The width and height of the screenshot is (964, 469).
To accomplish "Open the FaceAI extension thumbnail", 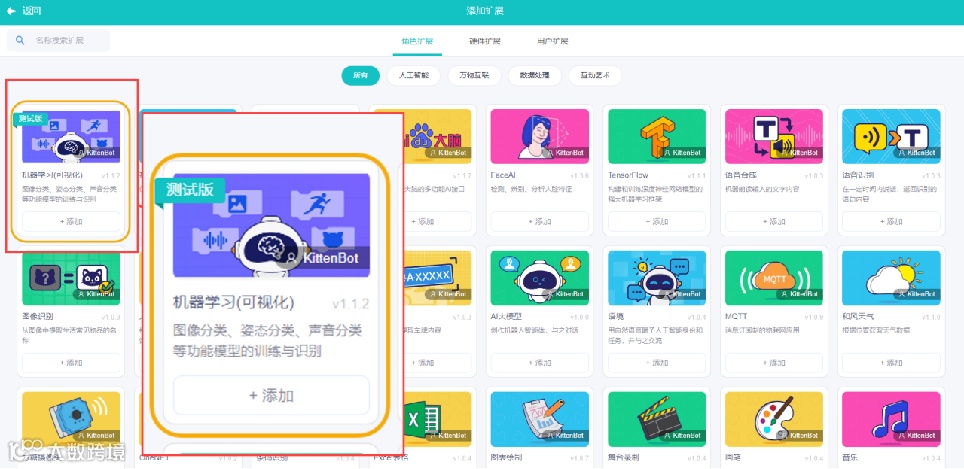I will [539, 136].
